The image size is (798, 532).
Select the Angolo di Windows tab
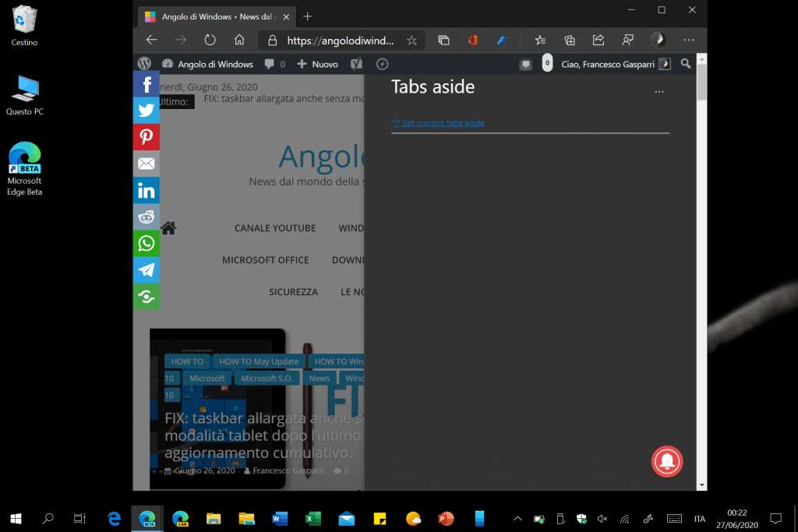[210, 16]
